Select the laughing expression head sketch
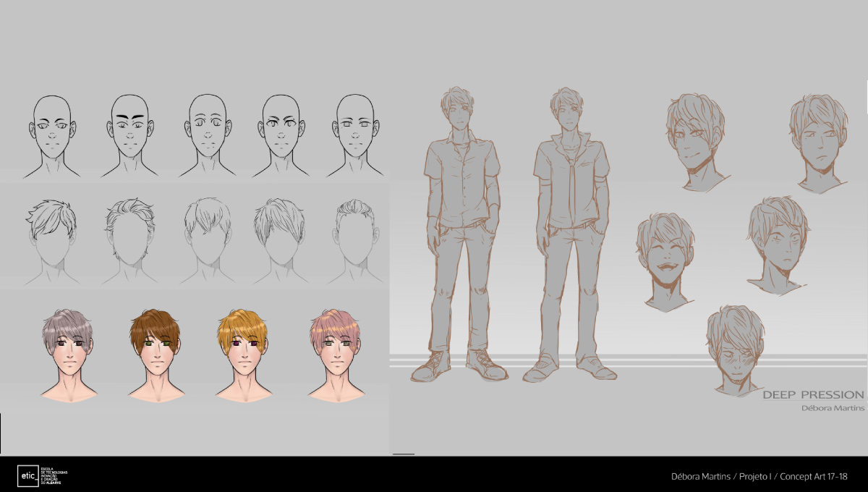 click(x=665, y=259)
